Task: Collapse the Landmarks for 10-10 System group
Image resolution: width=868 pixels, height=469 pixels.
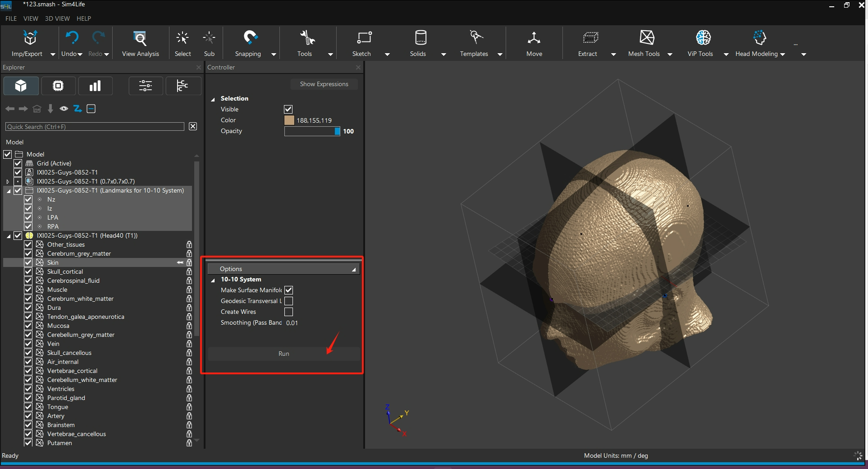Action: (9, 191)
